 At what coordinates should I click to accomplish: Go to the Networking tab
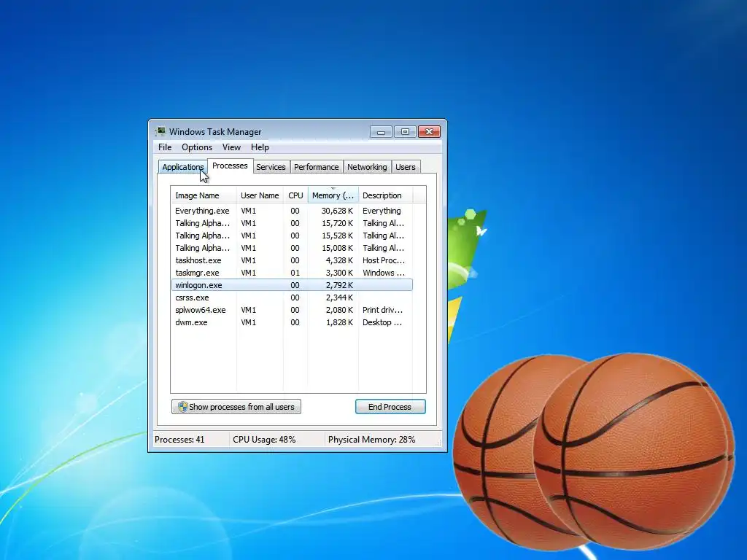click(x=367, y=167)
